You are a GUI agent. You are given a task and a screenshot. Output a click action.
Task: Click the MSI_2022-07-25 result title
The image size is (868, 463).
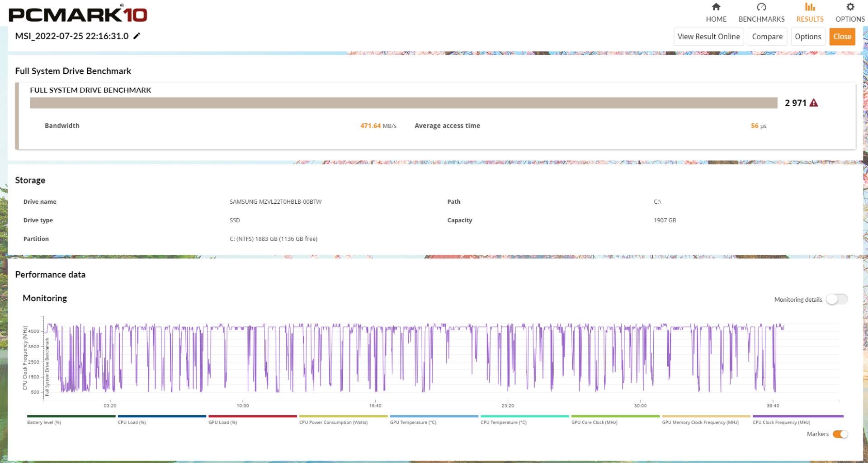coord(72,36)
